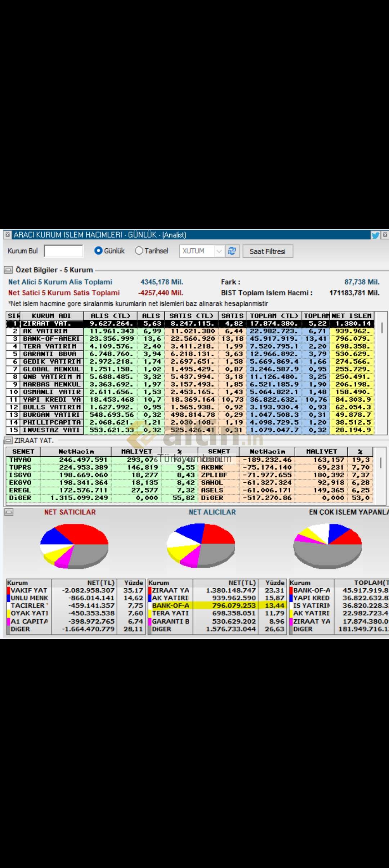The height and width of the screenshot is (868, 389).
Task: Click GARANTI B in the net buyers legend
Action: (x=170, y=621)
